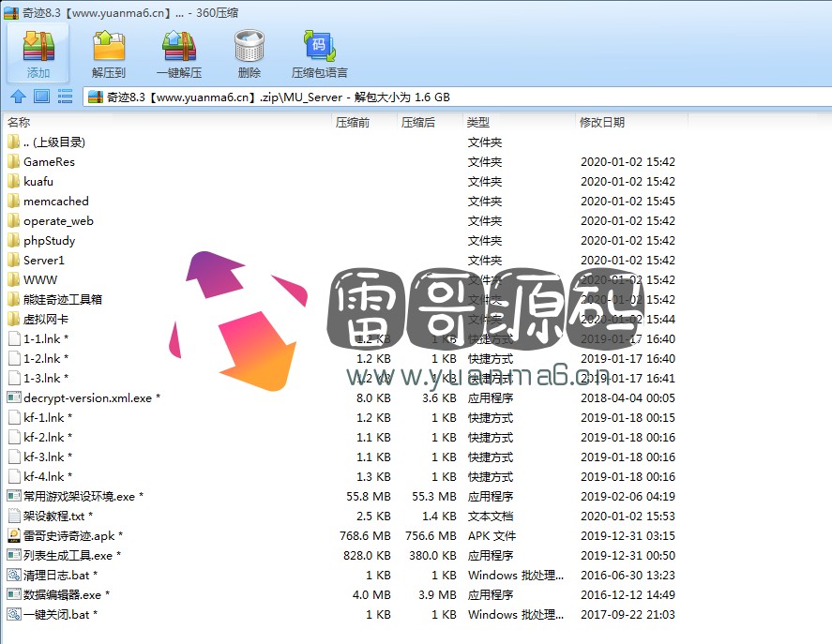Screen dimensions: 832x644
Task: Select the GameRes folder icon
Action: tap(14, 162)
